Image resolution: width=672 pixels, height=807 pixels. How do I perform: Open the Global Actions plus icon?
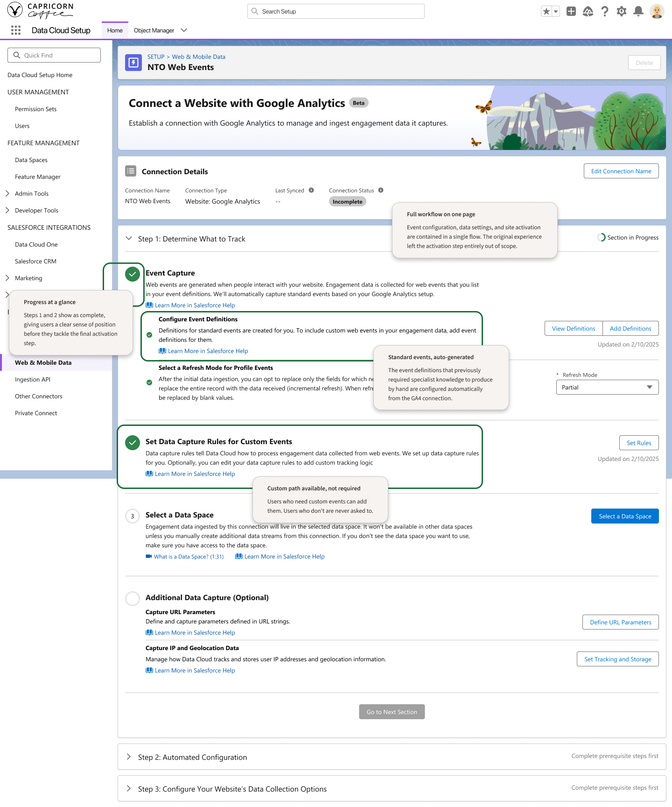point(571,11)
